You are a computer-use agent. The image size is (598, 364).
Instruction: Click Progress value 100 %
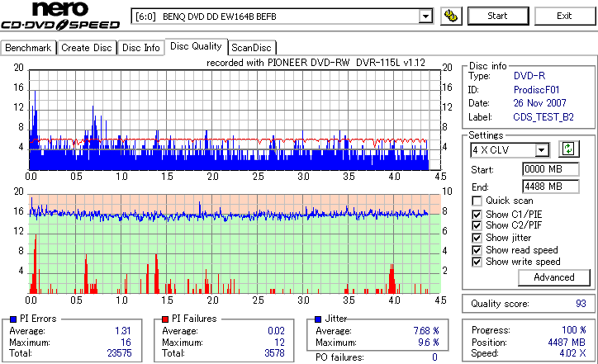coord(573,330)
